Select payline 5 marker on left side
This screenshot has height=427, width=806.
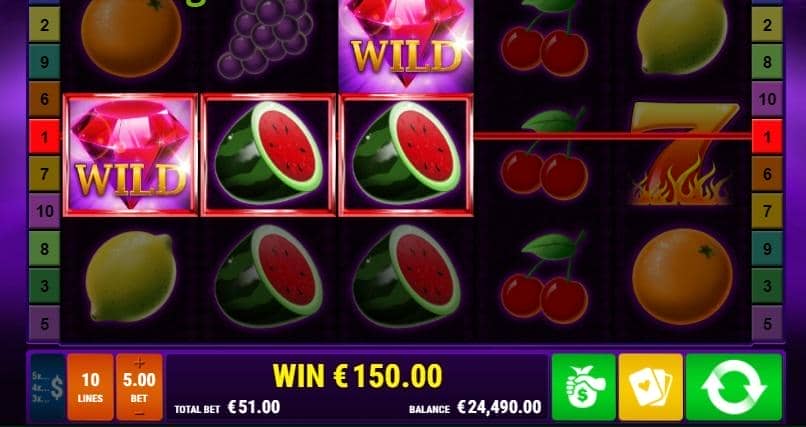(x=44, y=324)
